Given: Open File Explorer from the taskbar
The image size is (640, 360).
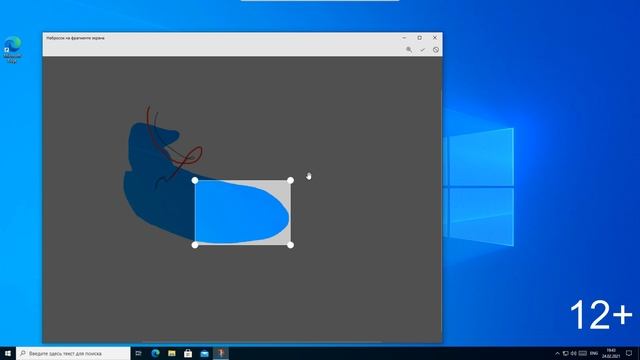Looking at the screenshot, I should [x=172, y=353].
